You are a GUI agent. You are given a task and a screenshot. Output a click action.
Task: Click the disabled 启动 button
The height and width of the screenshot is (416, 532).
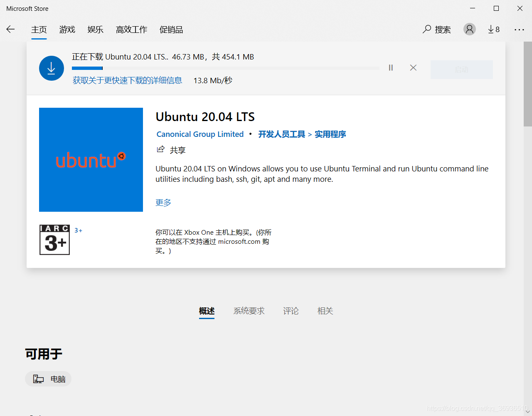click(462, 69)
